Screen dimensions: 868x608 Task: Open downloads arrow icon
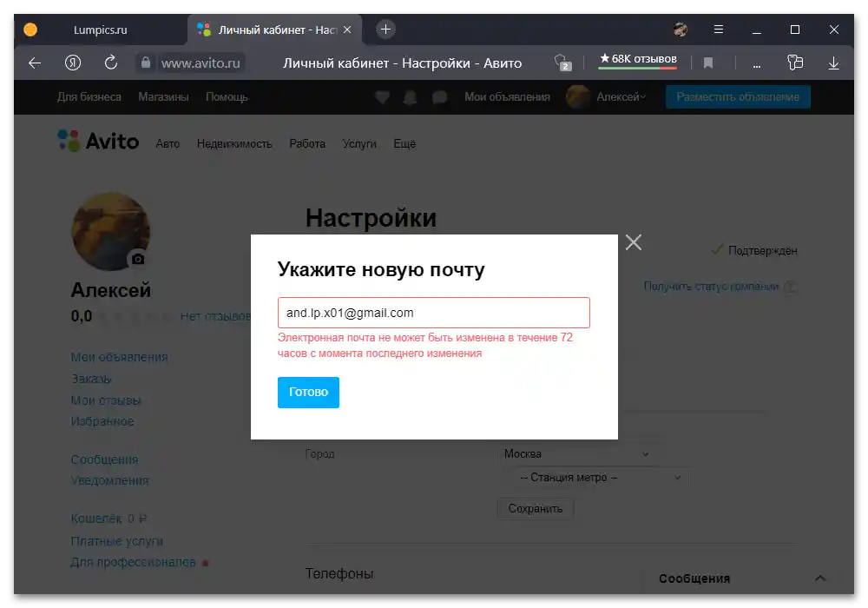pyautogui.click(x=833, y=63)
